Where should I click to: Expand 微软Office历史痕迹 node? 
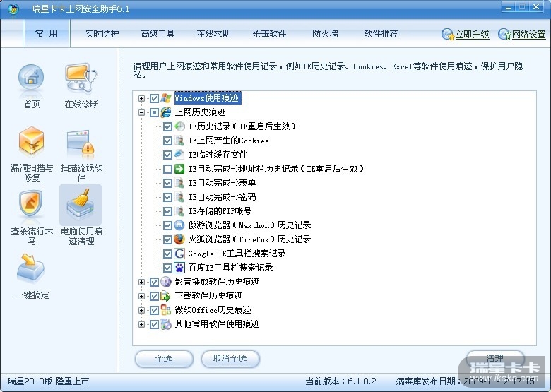141,310
